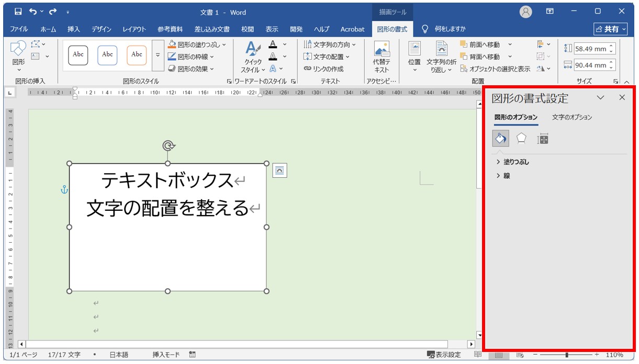Select 文字のオプション in format pane
639x364 pixels.
click(x=572, y=117)
